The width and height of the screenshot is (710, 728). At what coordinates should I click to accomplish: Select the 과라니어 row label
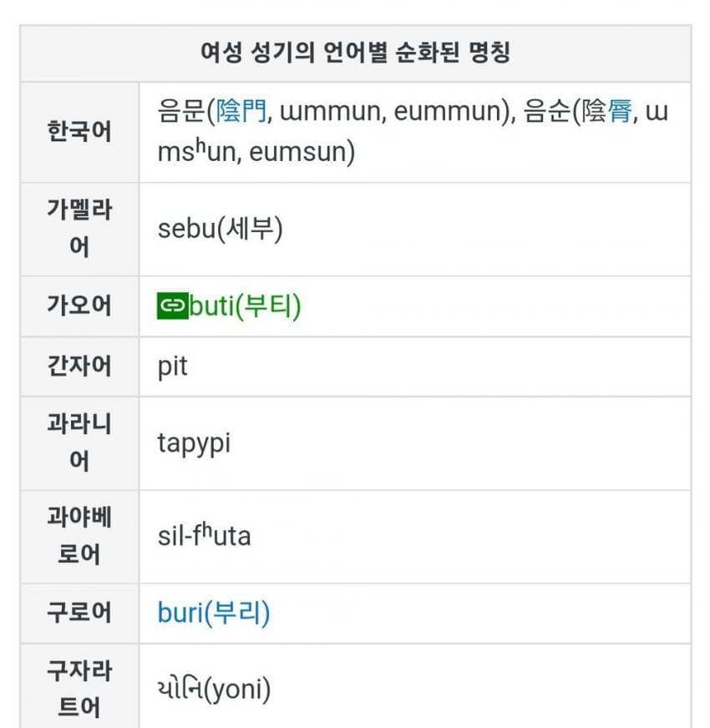click(79, 442)
